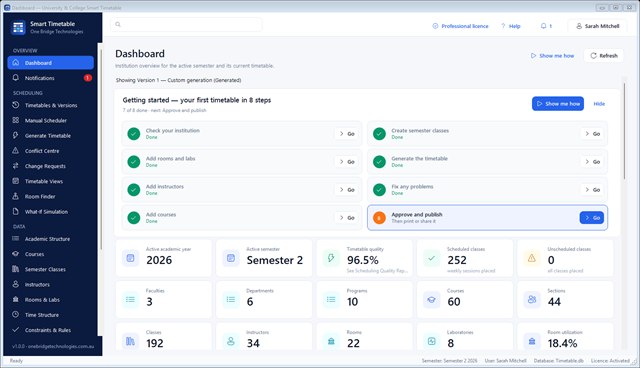Screen dimensions: 640x368
Task: Click the Constraints & Rules checkmark icon
Action: [16, 330]
